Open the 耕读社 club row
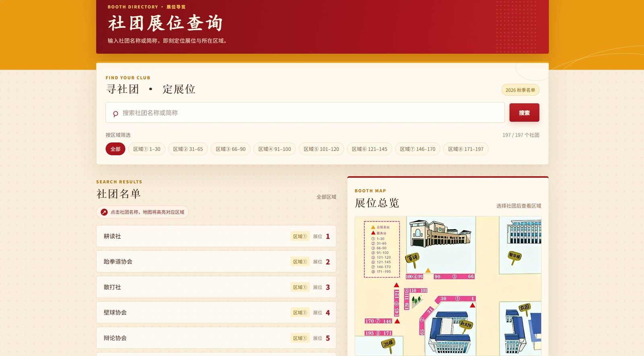The height and width of the screenshot is (356, 644). (216, 236)
